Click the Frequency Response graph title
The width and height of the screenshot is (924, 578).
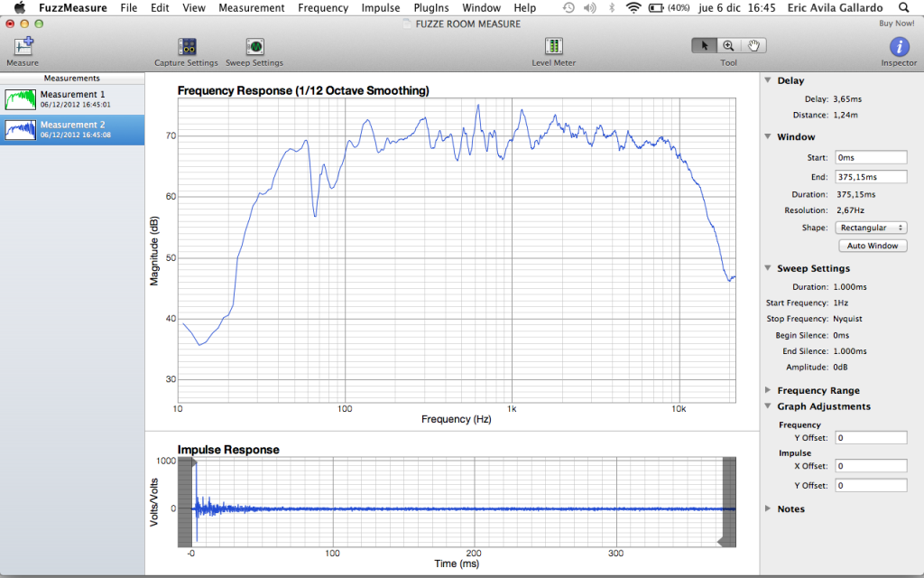point(303,90)
